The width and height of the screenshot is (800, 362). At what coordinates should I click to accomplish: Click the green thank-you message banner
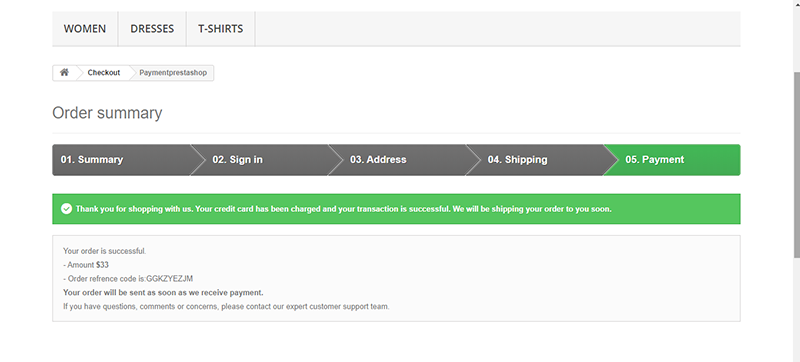396,209
